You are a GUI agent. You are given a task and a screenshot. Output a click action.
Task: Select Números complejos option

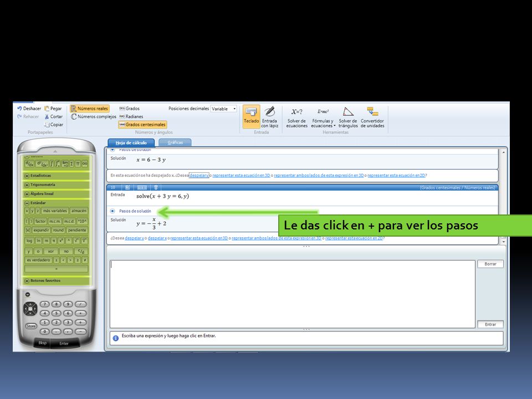pos(94,116)
